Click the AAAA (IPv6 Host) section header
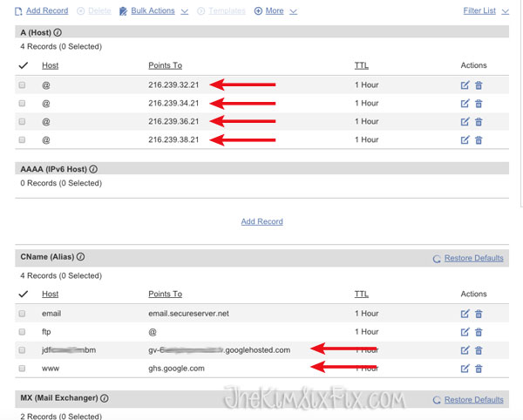Screen dimensions: 523x420 tap(261, 169)
